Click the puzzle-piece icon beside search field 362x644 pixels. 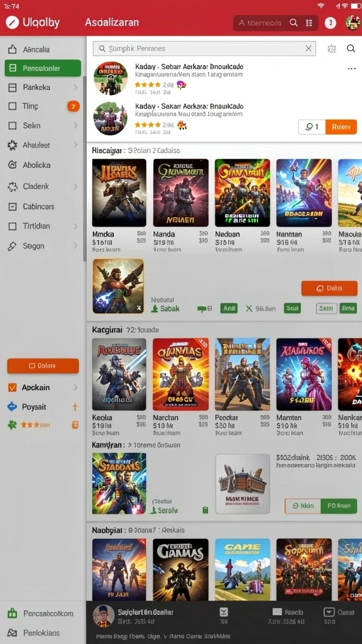[x=332, y=48]
